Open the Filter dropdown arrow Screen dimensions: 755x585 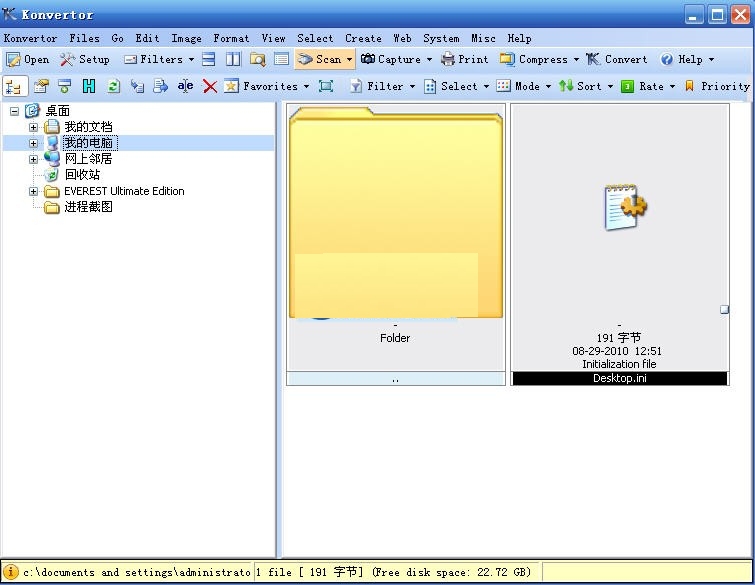[x=412, y=87]
